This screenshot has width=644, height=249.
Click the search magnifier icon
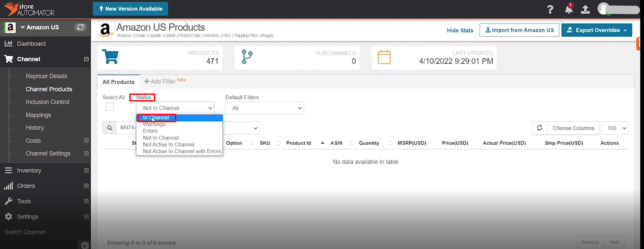(109, 128)
